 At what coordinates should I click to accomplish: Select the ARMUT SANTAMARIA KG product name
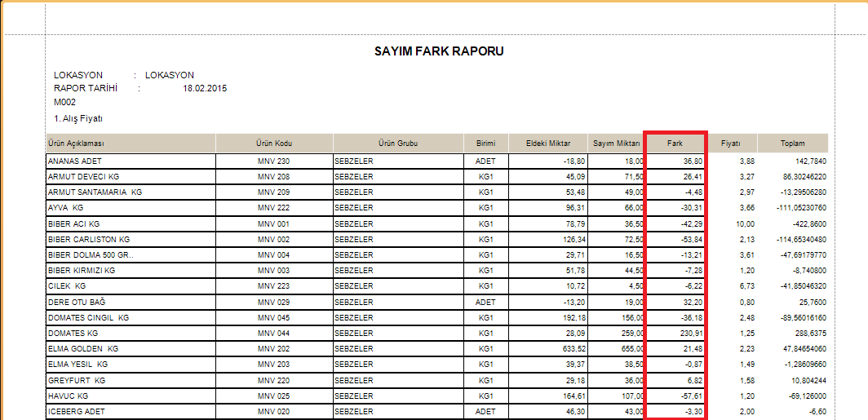95,192
